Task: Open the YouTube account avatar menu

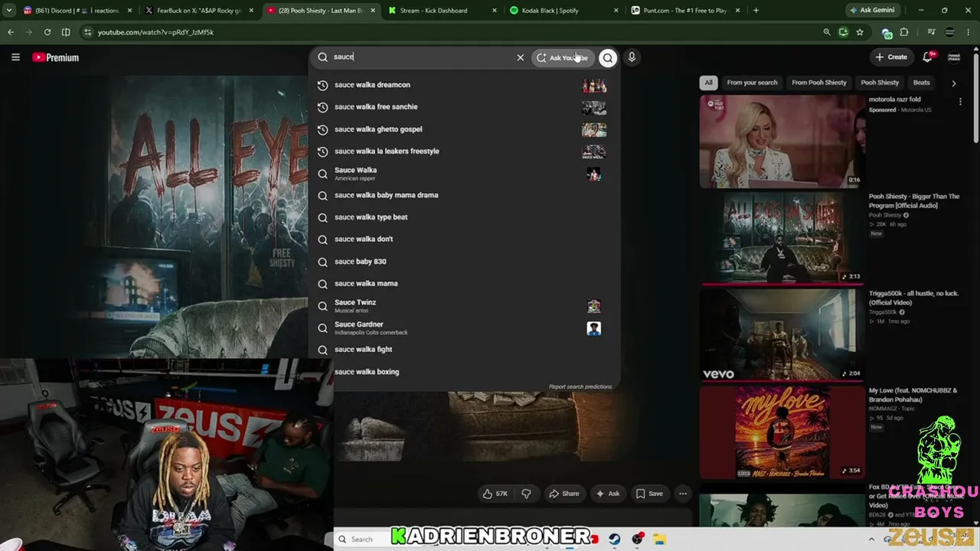Action: point(954,57)
